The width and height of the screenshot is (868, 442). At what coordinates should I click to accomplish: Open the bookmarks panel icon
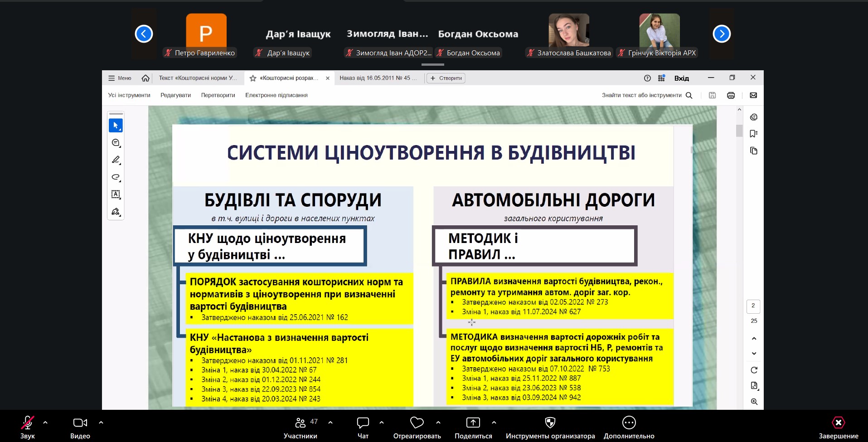[x=754, y=134]
